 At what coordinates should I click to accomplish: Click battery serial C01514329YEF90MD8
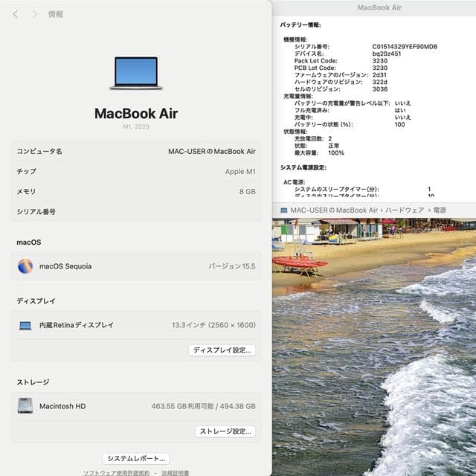pyautogui.click(x=405, y=46)
